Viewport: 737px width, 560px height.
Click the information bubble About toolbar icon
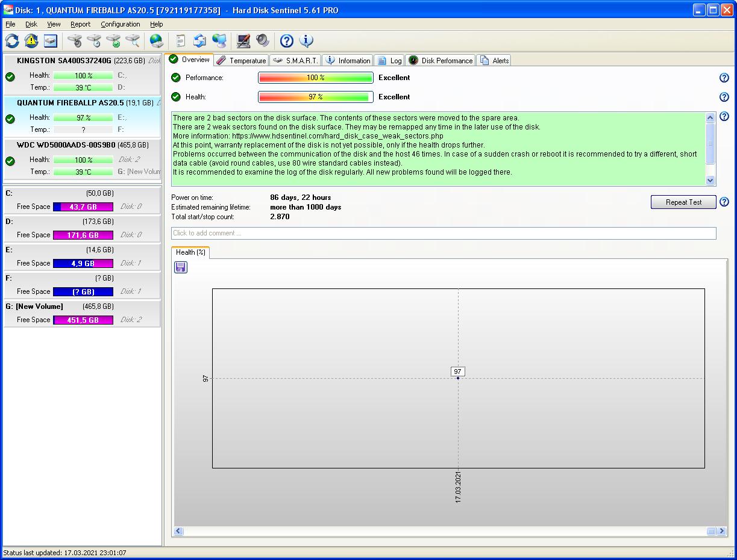306,41
